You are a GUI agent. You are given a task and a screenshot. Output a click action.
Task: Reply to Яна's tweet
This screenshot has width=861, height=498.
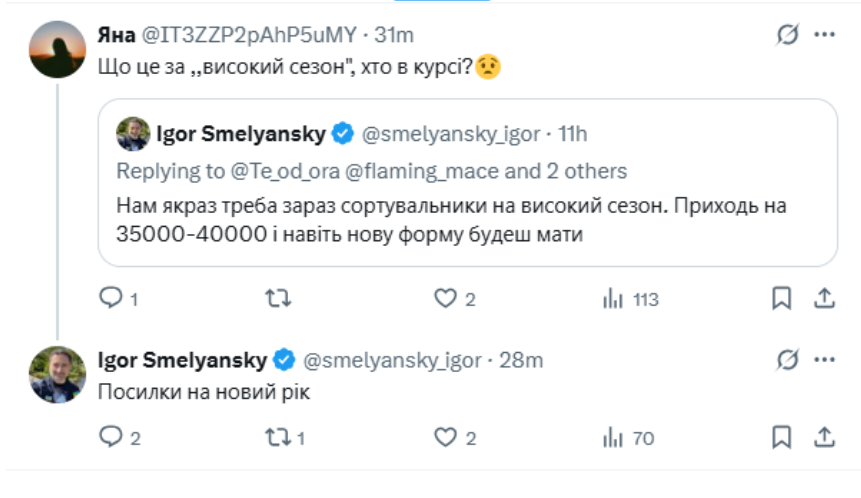[x=111, y=298]
